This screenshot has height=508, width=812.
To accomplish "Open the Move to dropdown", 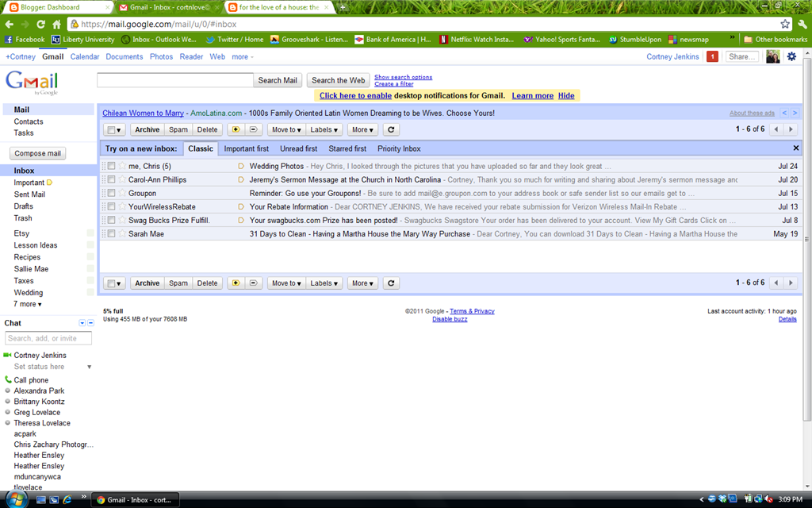I will coord(286,129).
